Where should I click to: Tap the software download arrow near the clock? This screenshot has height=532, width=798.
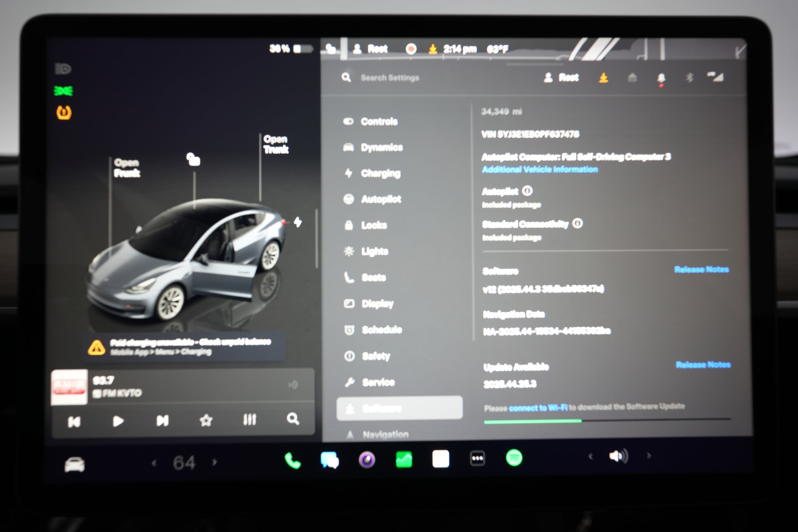tap(433, 49)
